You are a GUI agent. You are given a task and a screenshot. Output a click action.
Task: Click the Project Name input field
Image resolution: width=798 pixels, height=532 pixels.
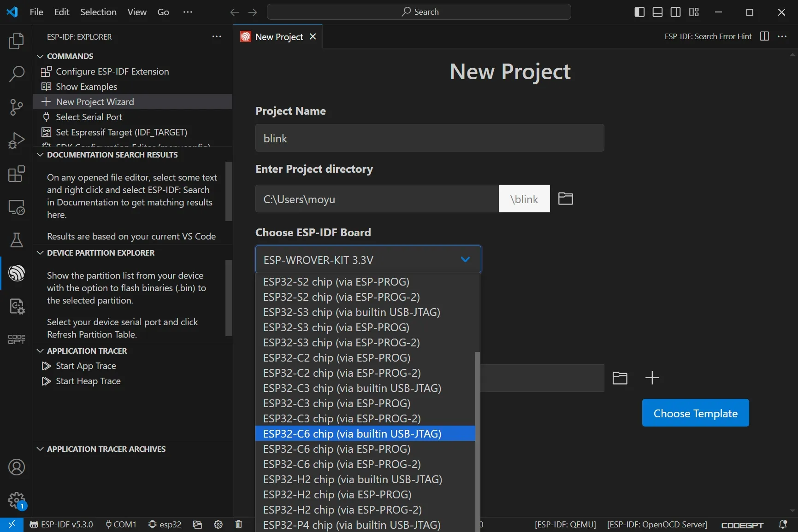click(429, 138)
